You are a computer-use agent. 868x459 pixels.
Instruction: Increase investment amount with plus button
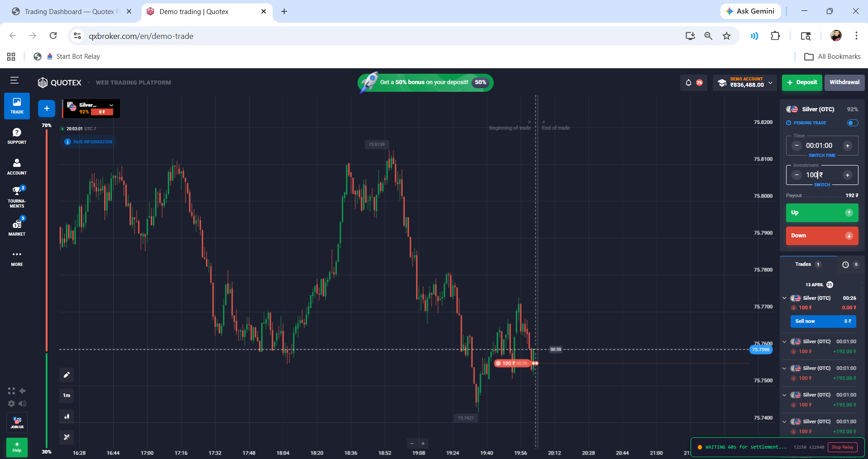[x=848, y=175]
